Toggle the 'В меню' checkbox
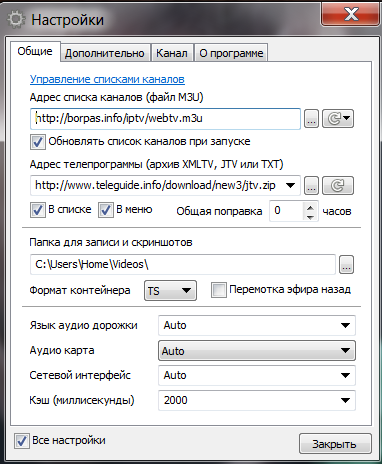 [x=106, y=210]
